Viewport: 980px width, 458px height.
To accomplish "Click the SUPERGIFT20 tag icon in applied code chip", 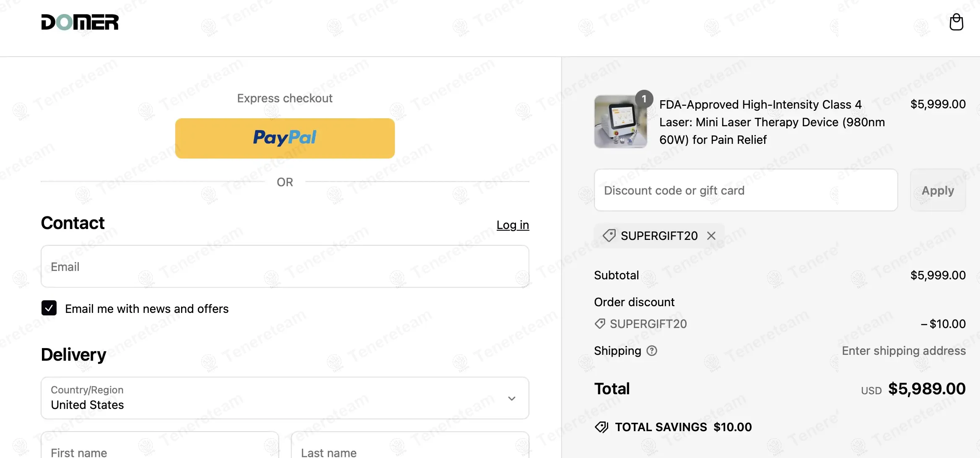I will click(x=609, y=236).
